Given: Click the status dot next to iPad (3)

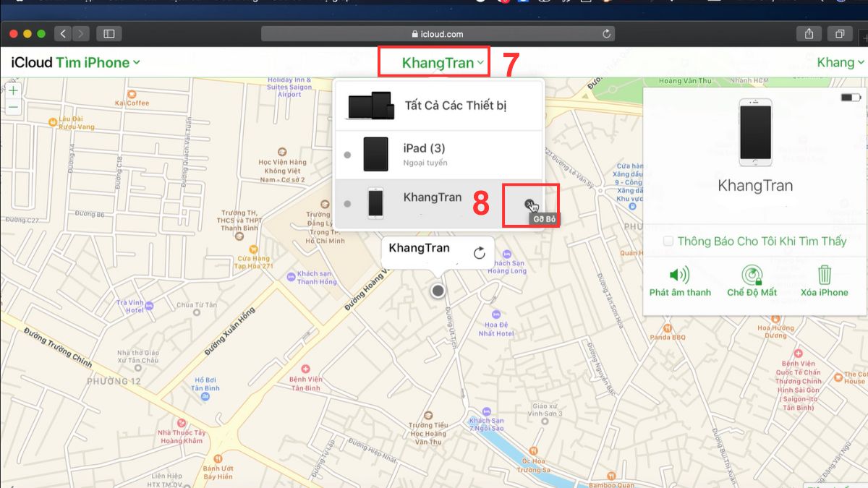Looking at the screenshot, I should point(347,153).
